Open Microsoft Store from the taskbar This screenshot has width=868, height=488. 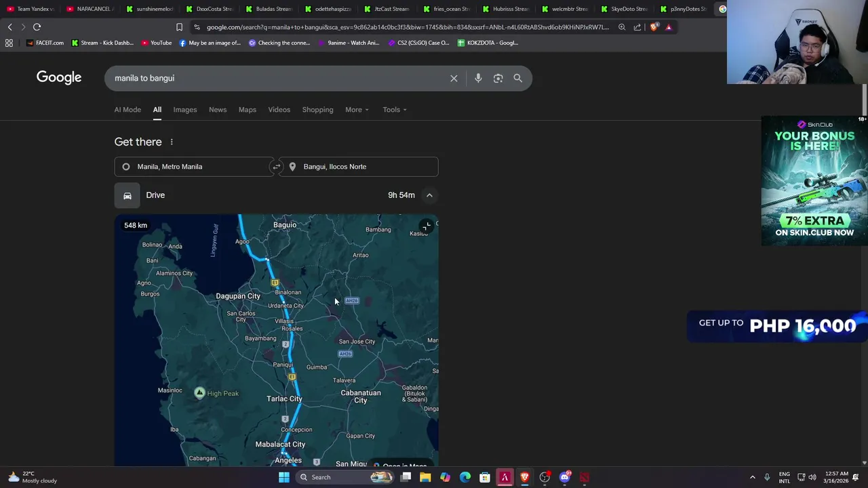coord(485,477)
